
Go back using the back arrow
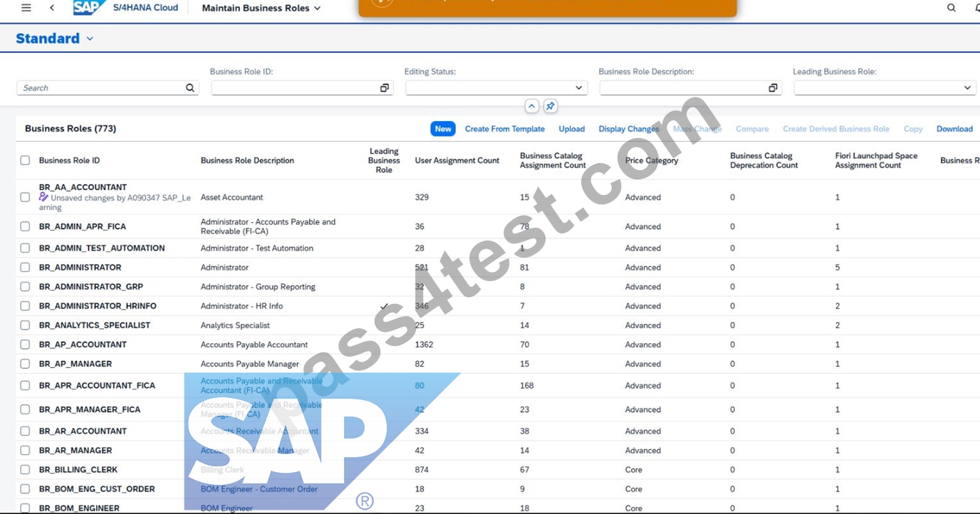52,8
